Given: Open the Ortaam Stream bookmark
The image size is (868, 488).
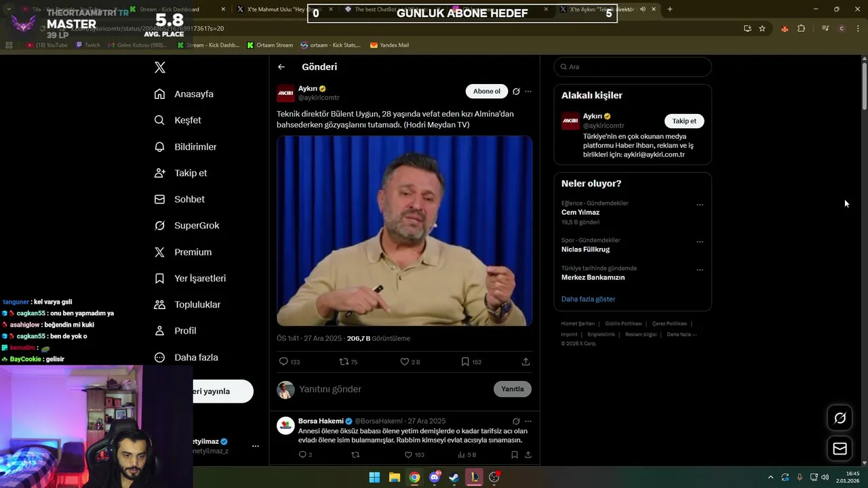Looking at the screenshot, I should pos(270,45).
